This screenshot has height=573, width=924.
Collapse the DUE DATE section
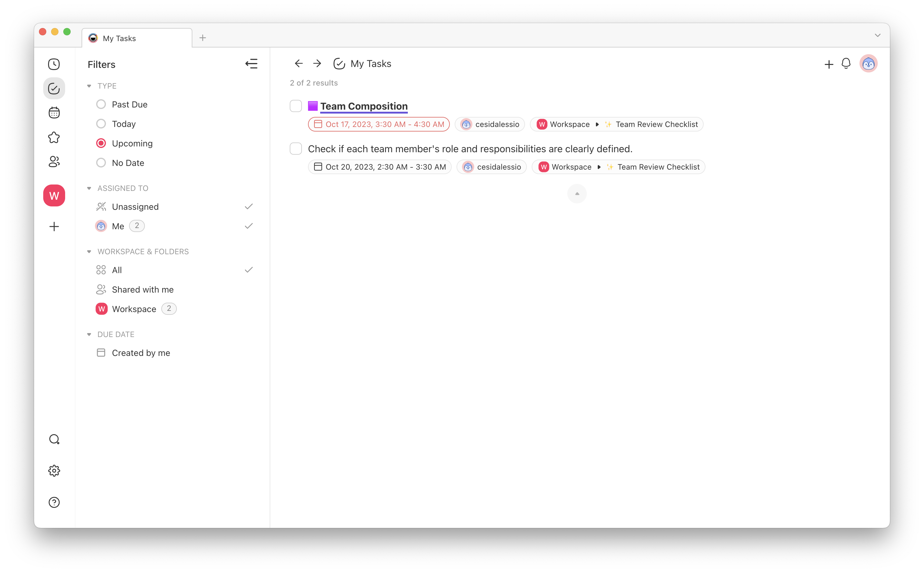tap(89, 334)
